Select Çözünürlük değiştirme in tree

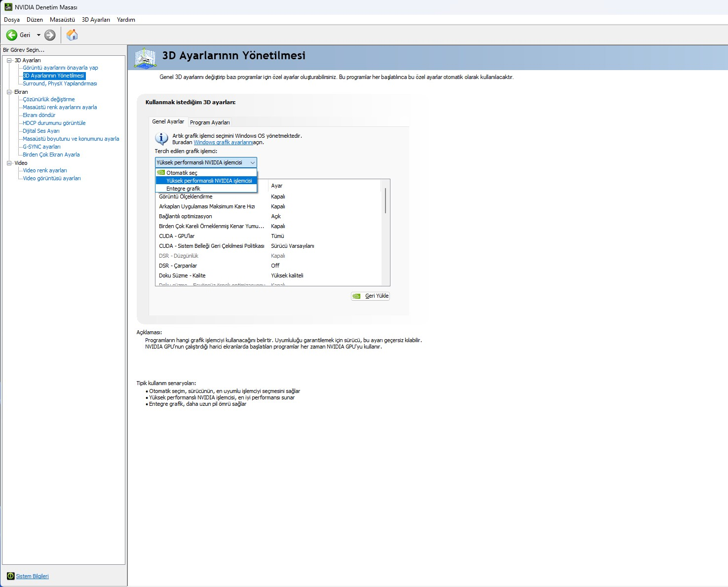pos(49,99)
